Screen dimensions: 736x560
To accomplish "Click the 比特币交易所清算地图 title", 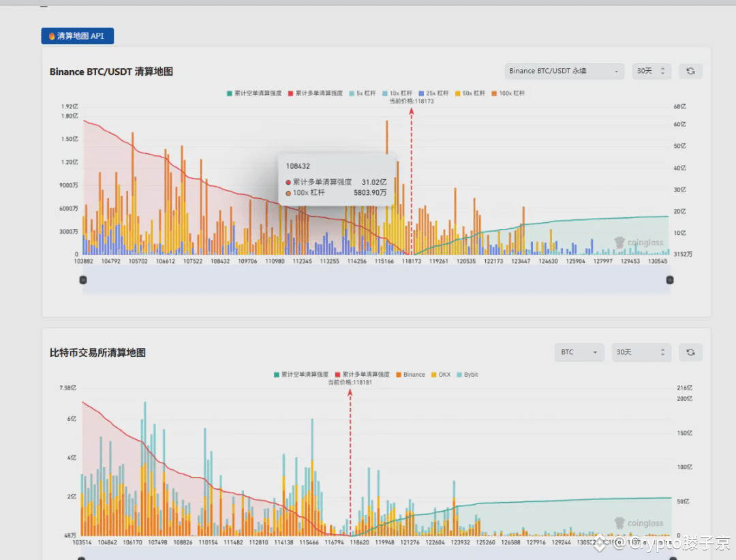I will click(97, 352).
